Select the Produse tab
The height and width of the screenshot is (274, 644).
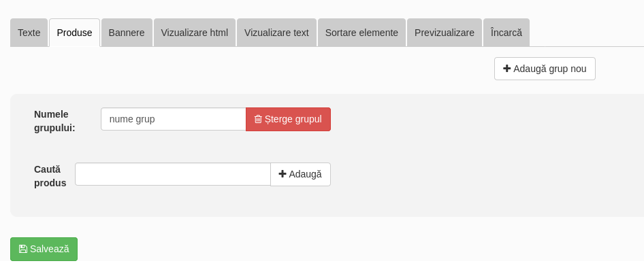point(74,33)
